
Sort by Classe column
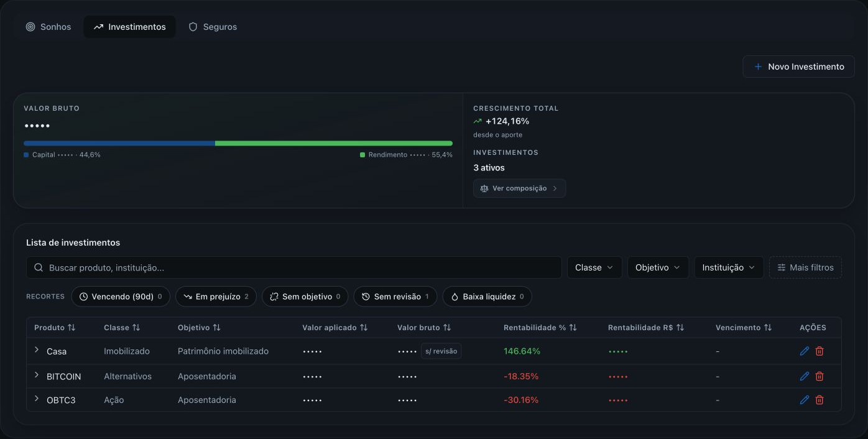point(122,328)
